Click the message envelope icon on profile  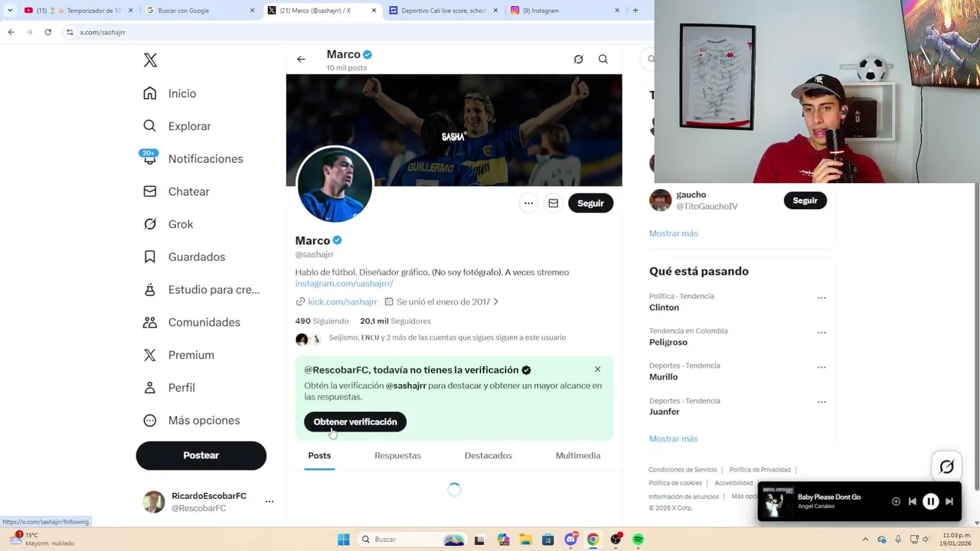553,204
